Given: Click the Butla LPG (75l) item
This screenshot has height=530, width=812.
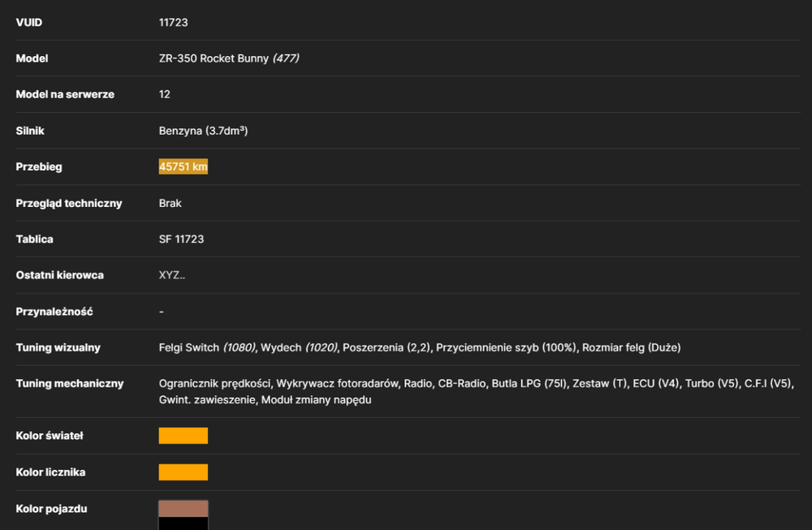Looking at the screenshot, I should (529, 384).
